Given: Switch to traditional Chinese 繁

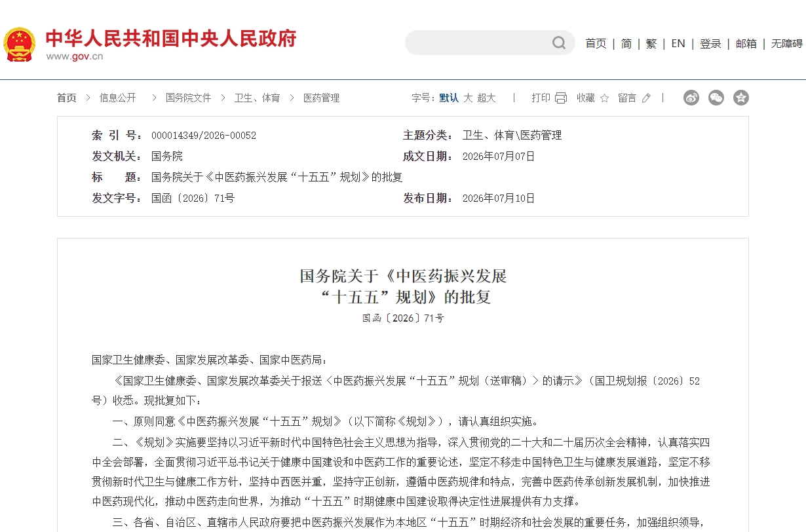Looking at the screenshot, I should click(651, 44).
